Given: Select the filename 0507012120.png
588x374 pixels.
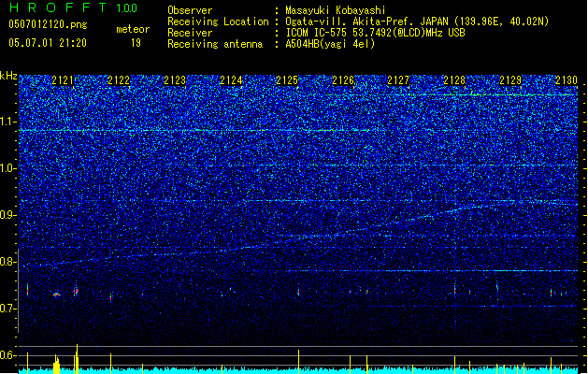Looking at the screenshot, I should pos(48,25).
